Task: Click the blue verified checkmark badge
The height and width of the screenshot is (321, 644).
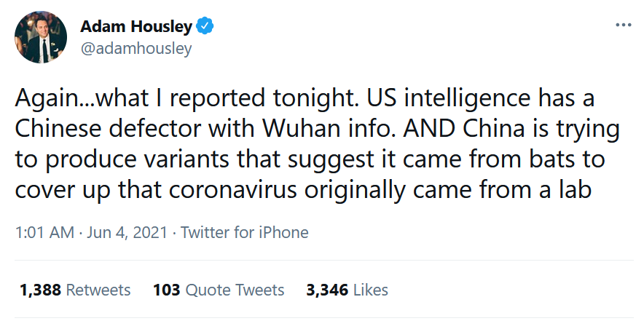Action: [206, 27]
